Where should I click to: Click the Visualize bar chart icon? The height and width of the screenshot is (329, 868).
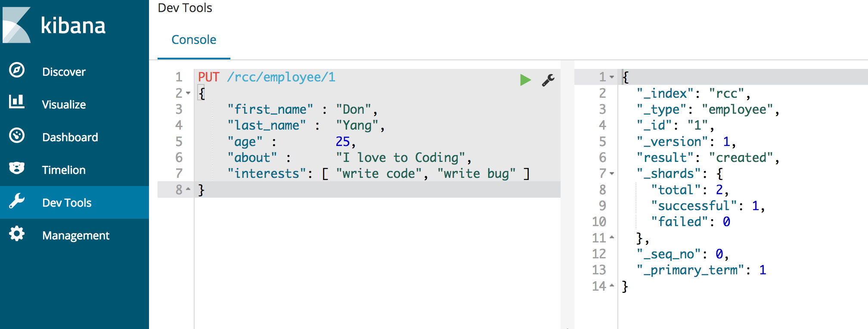pos(17,102)
